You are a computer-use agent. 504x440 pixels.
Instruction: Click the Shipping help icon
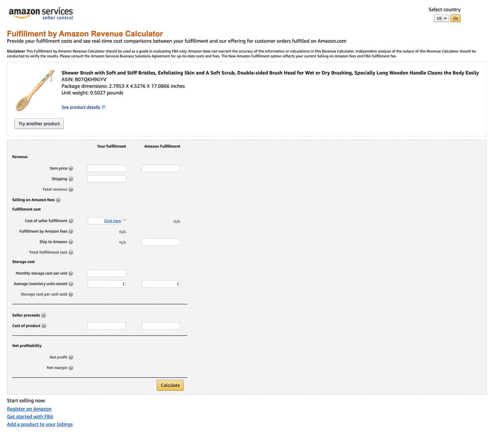click(x=71, y=178)
